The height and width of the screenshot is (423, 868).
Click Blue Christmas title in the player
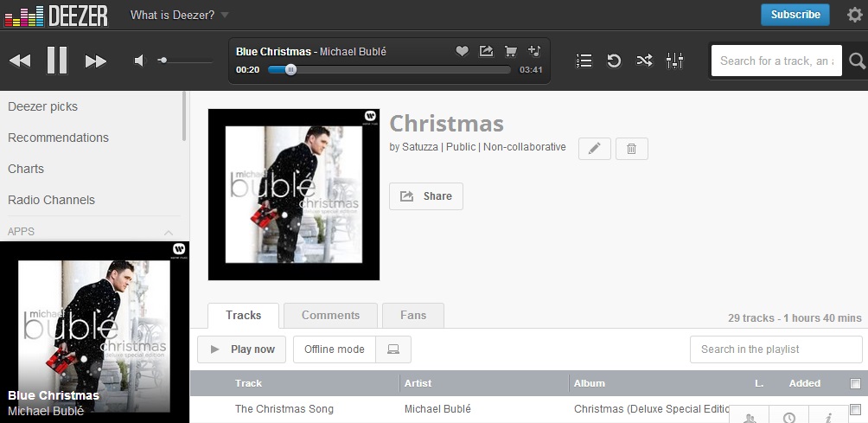pos(273,52)
